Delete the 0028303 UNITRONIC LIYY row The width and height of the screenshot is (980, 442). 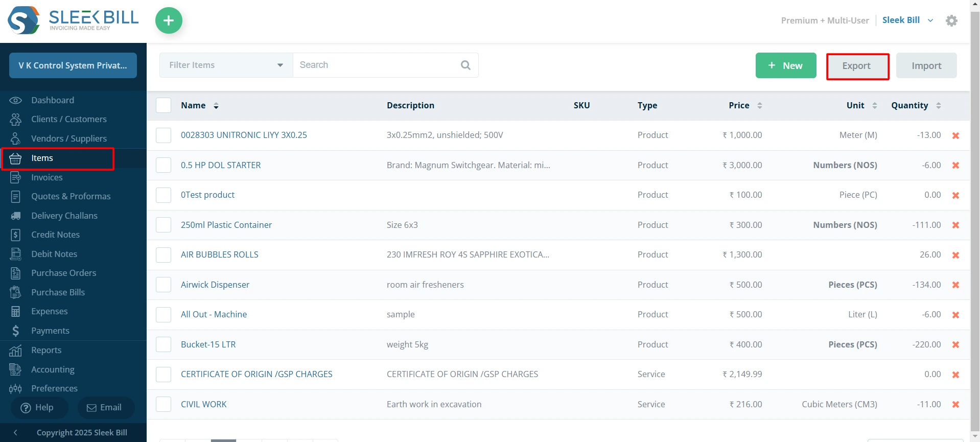(x=955, y=135)
